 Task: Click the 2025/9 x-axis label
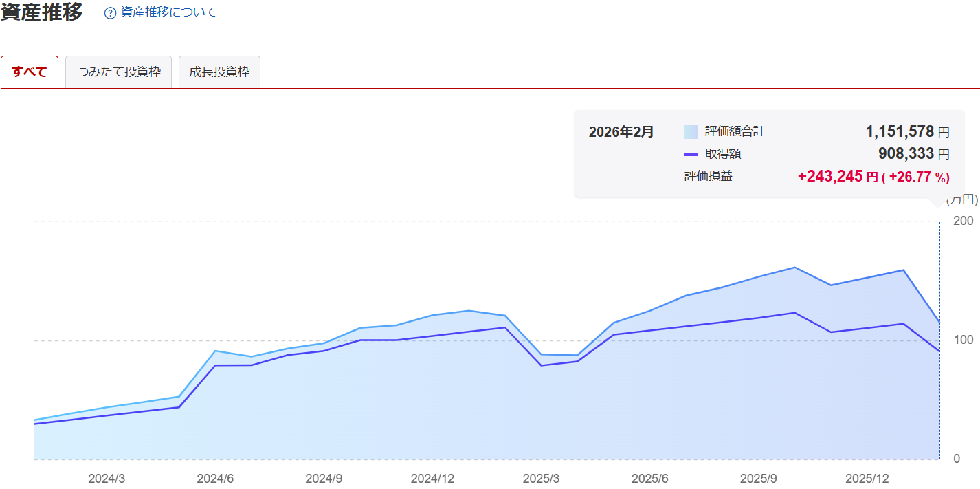coord(758,479)
